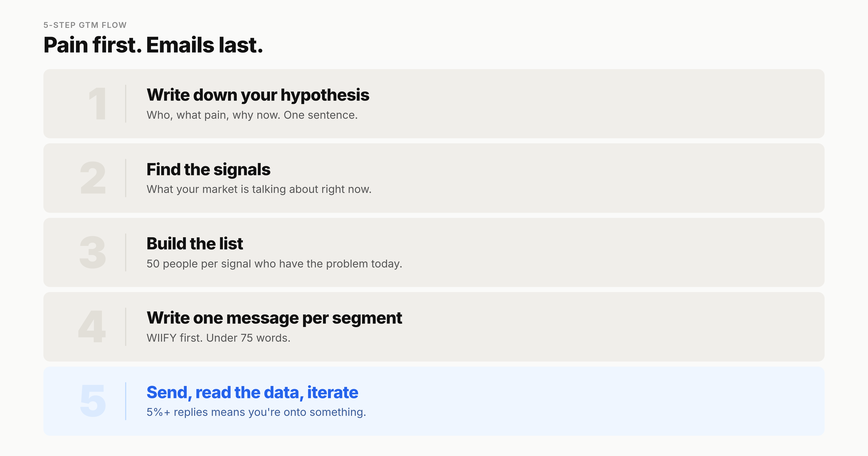This screenshot has height=456, width=868.
Task: Click the vertical divider in step 4 card
Action: 126,326
